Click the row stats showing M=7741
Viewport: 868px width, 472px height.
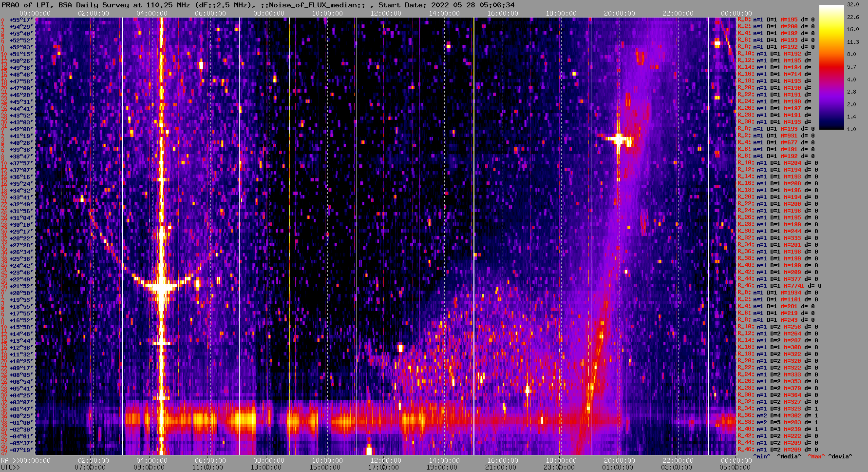[779, 286]
